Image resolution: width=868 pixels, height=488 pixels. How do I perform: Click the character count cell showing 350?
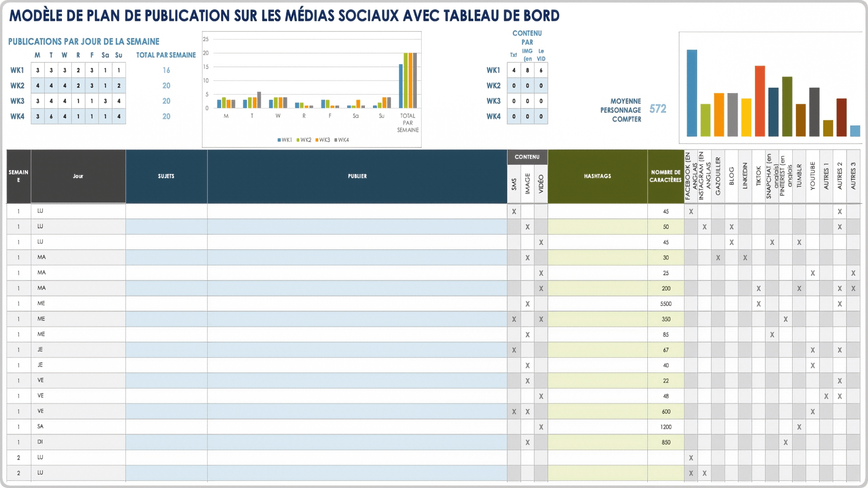coord(665,319)
